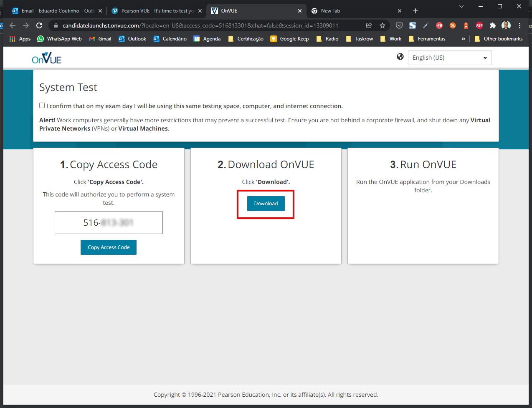Expand the hidden bookmarks overflow chevron
Screen dimensions: 532x408
463,39
